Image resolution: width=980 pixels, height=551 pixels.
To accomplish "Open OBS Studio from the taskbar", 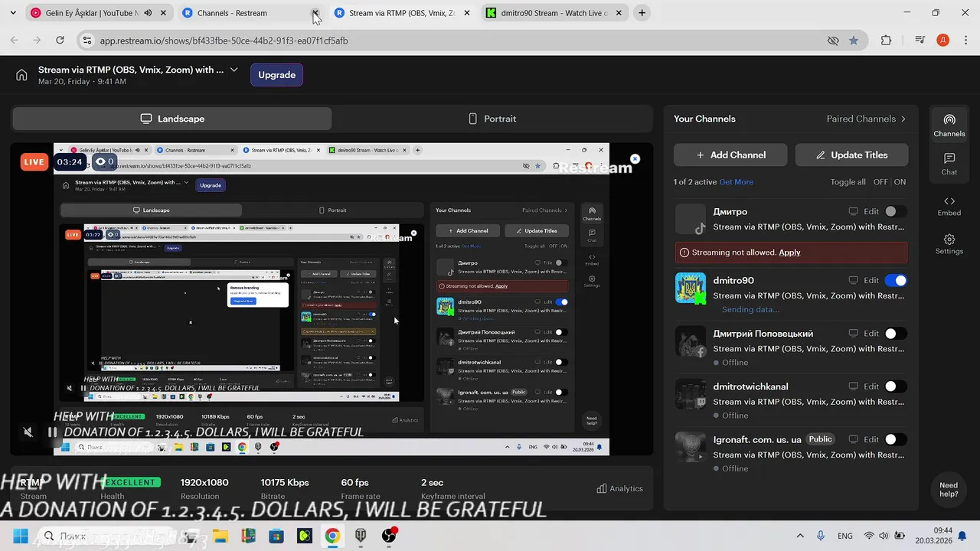I will (x=389, y=535).
